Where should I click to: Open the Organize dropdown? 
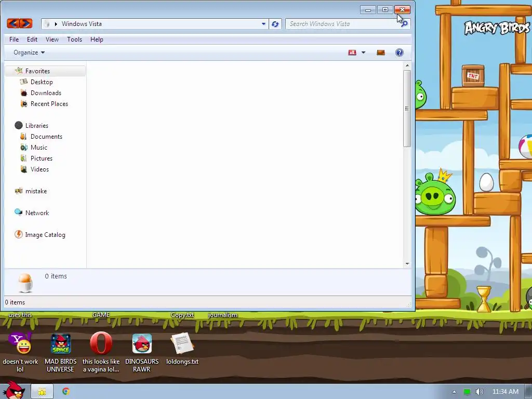(29, 52)
